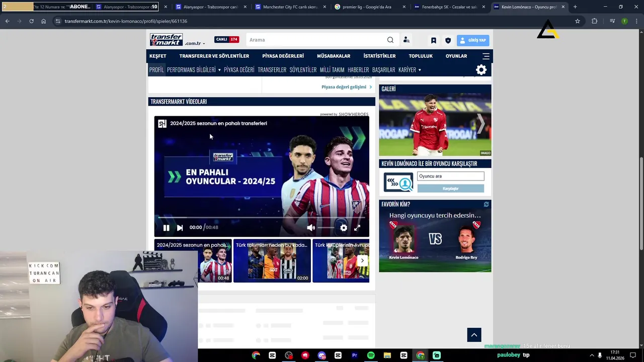
Task: Bookmark this page with star icon
Action: [x=578, y=21]
